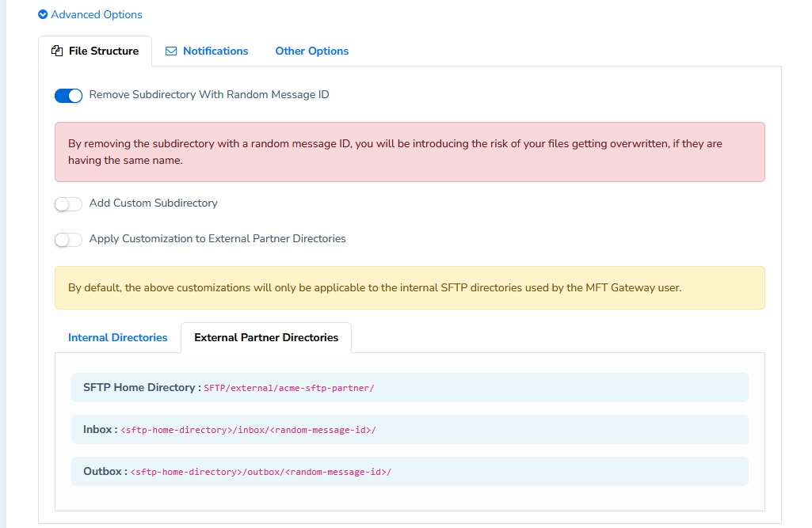The image size is (812, 528).
Task: Collapse Advanced Options chevron icon
Action: tap(43, 14)
